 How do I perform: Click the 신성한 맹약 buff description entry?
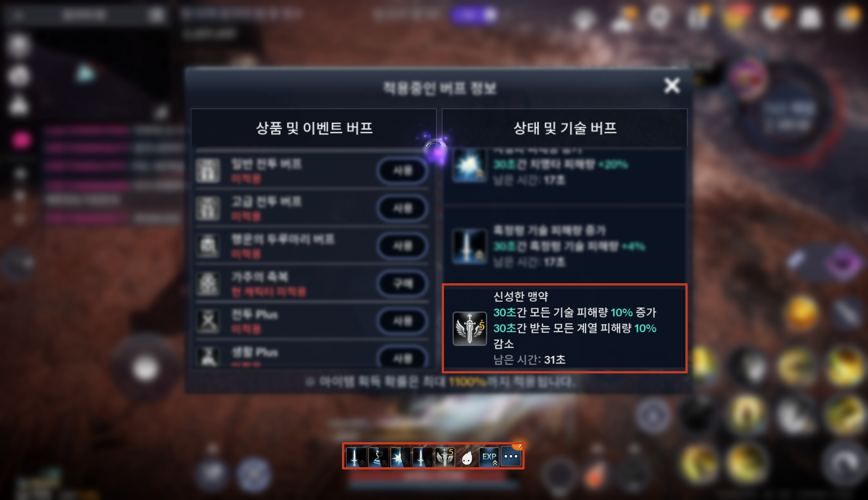(x=565, y=328)
